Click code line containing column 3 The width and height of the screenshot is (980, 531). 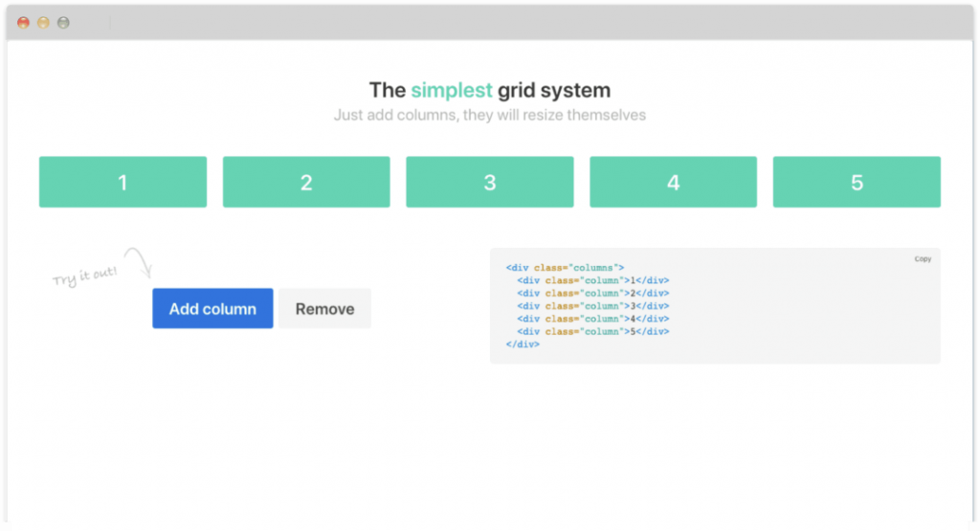point(593,306)
